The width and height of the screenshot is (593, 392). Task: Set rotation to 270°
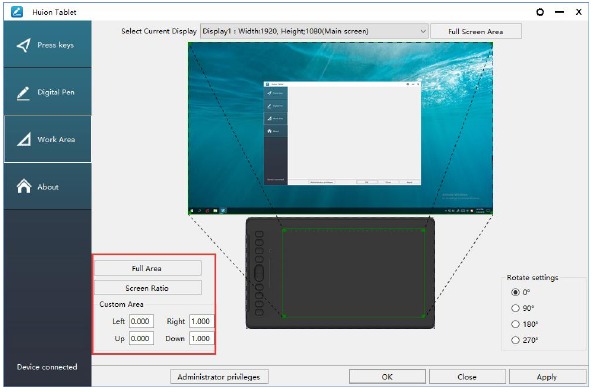[515, 340]
